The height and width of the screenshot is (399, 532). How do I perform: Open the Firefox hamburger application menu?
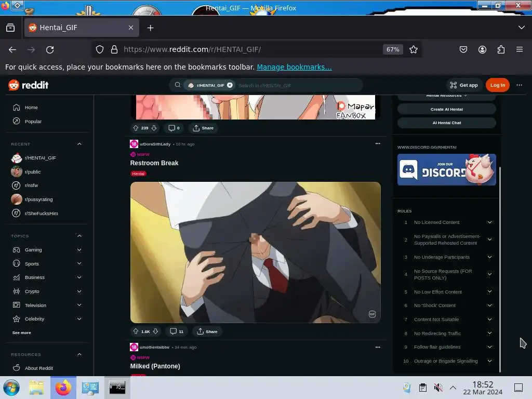pos(520,49)
